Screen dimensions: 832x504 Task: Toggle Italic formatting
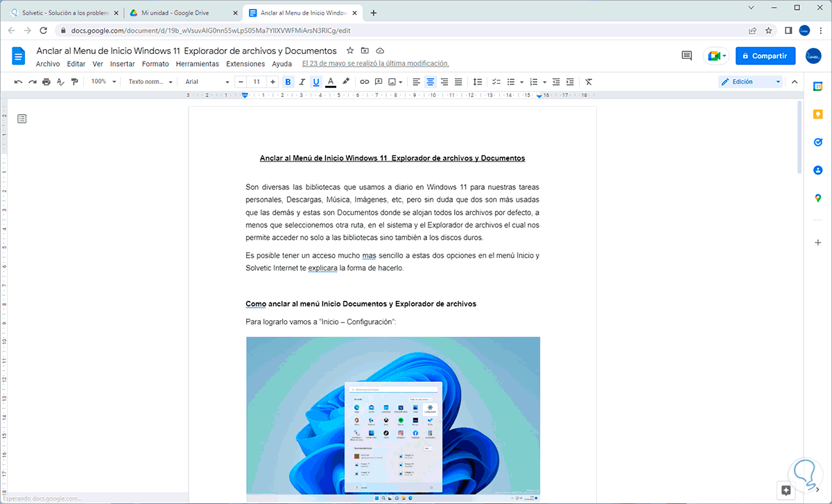(x=302, y=82)
